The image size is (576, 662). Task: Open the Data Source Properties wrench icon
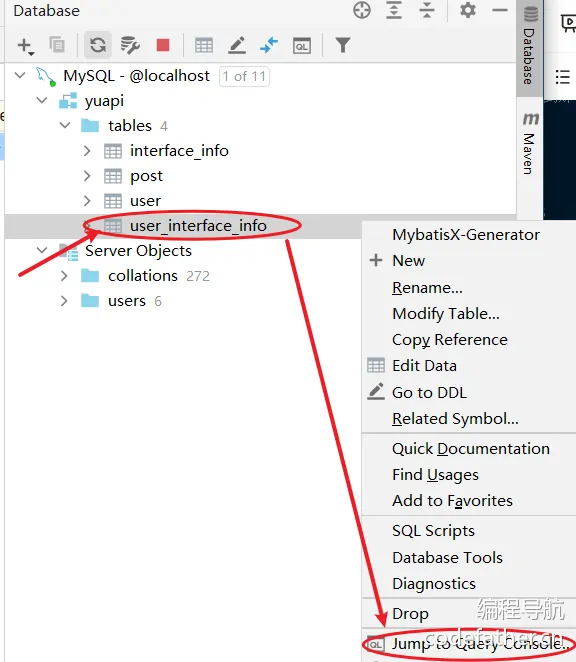130,45
